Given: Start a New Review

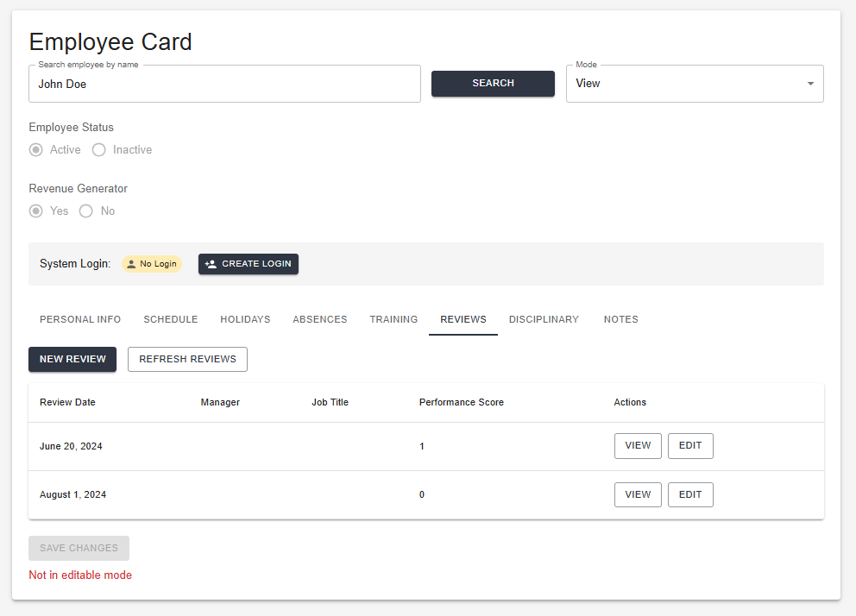Looking at the screenshot, I should (x=72, y=360).
